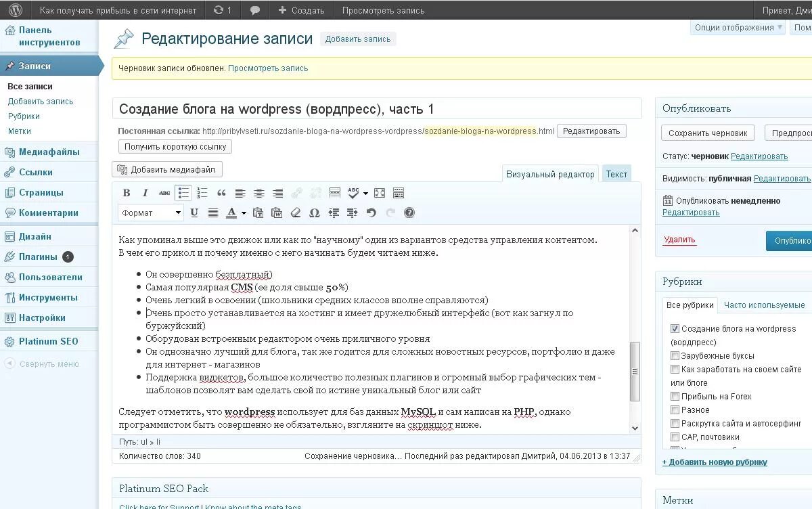Screen dimensions: 812x509
Task: Expand the 'Опции отображения' screen options
Action: click(x=738, y=28)
